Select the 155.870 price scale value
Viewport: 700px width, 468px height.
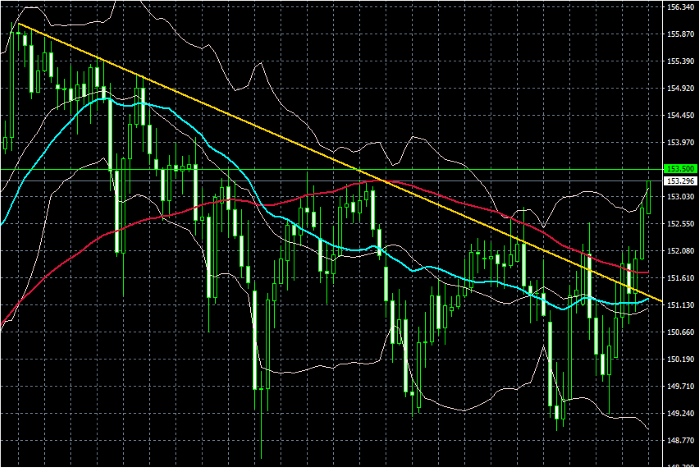pos(681,34)
